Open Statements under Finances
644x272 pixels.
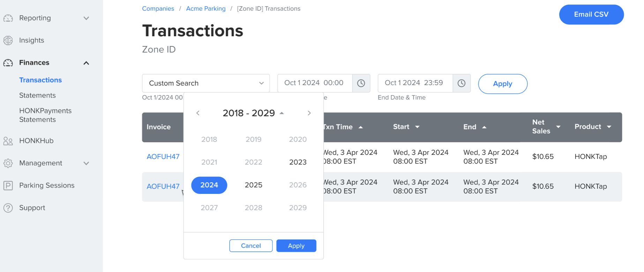pos(37,95)
